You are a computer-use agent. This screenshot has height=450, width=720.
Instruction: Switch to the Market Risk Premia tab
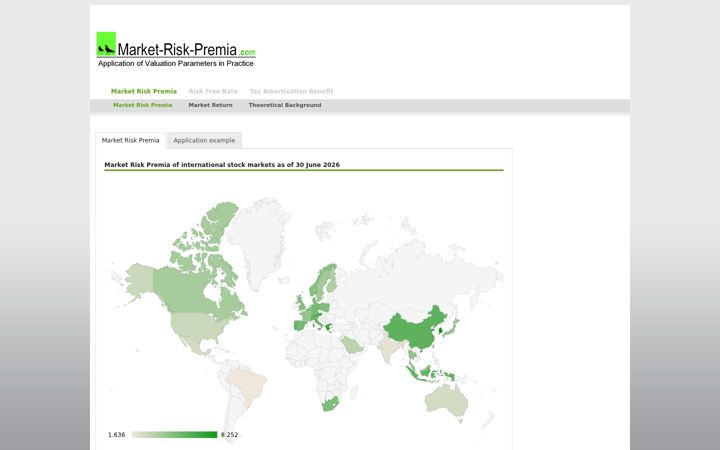130,140
